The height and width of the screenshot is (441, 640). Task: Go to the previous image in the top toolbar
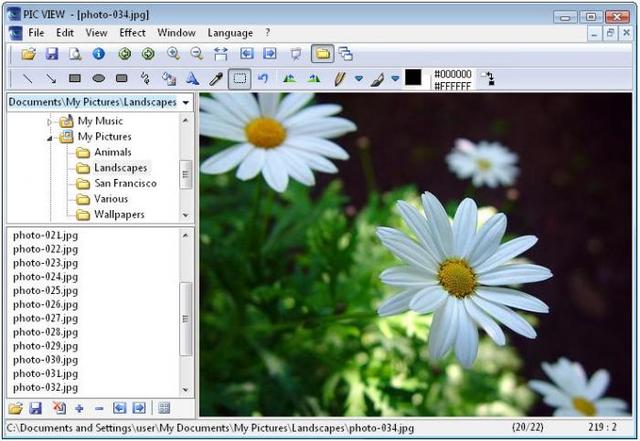(247, 53)
